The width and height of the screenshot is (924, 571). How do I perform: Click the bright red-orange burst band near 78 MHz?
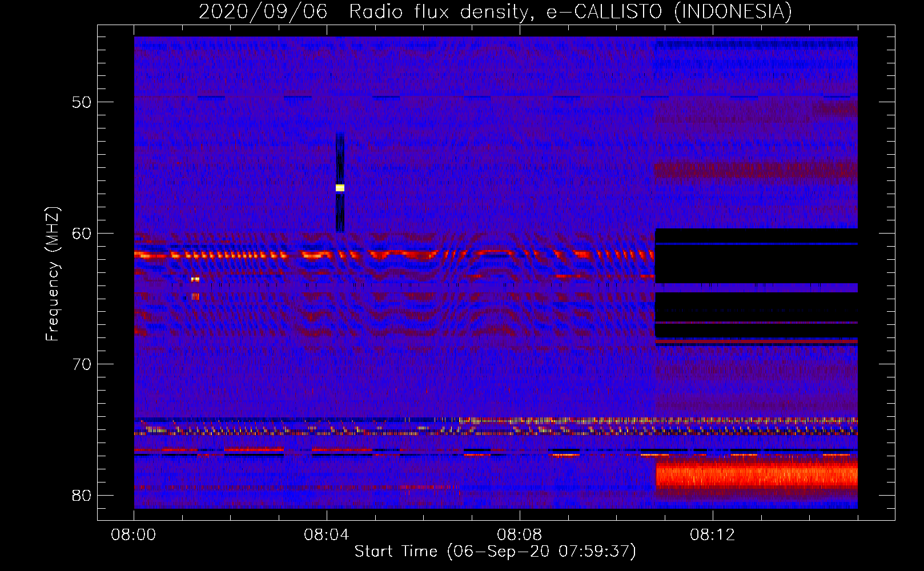[757, 475]
